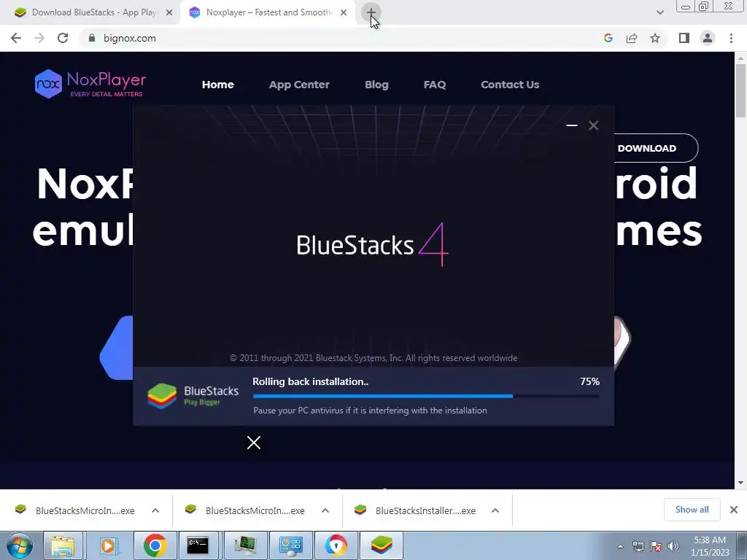Open Windows Start menu
Viewport: 747px width, 560px height.
point(20,545)
